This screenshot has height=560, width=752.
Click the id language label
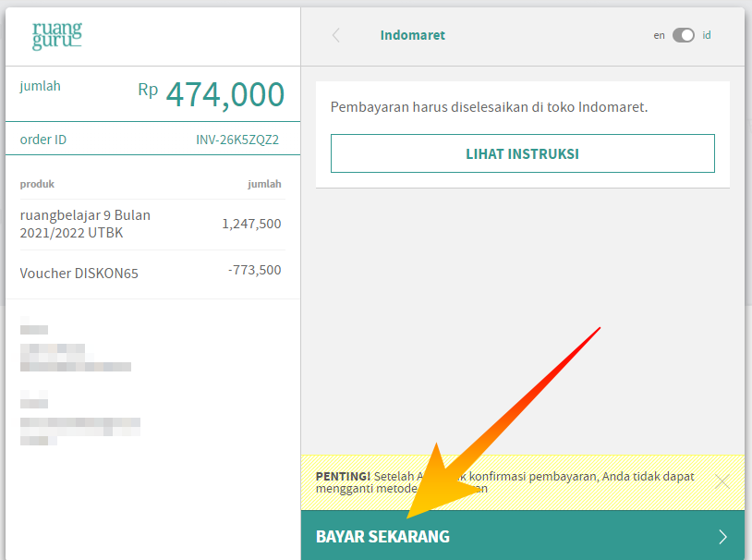coord(707,33)
